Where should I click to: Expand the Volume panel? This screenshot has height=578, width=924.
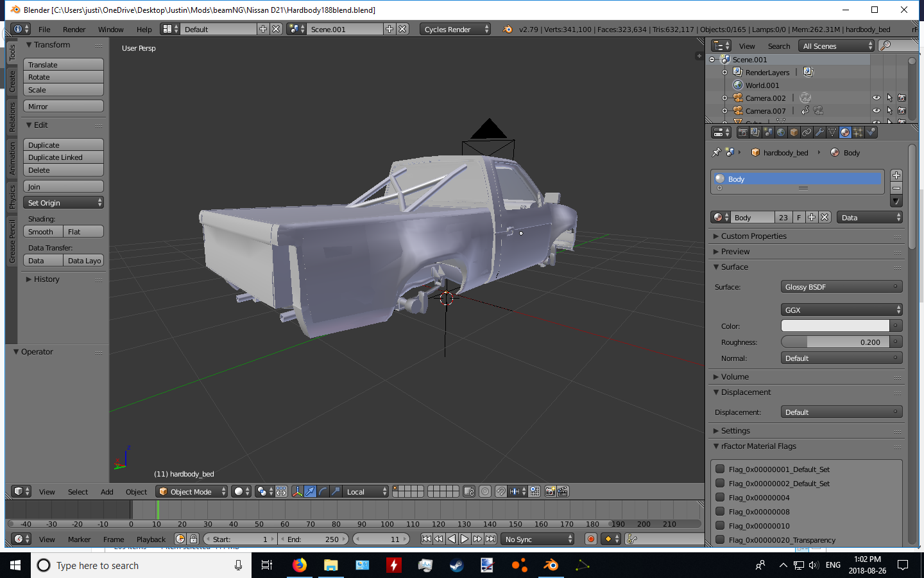tap(735, 377)
